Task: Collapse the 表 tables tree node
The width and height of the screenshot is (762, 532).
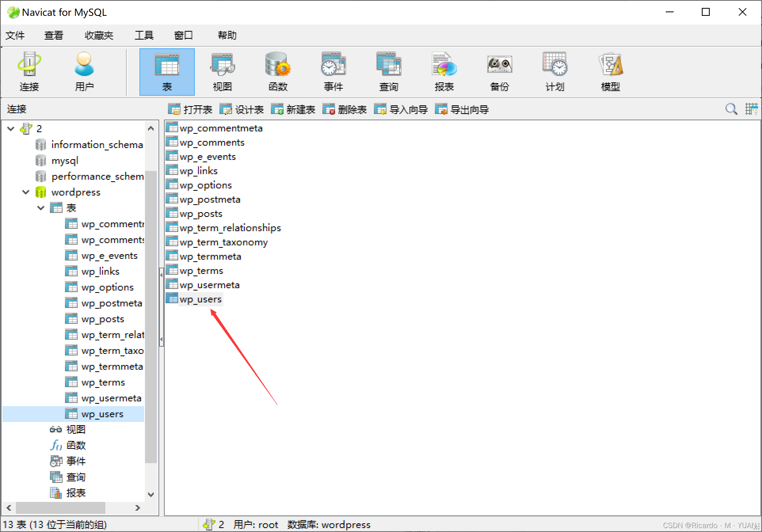Action: 41,208
